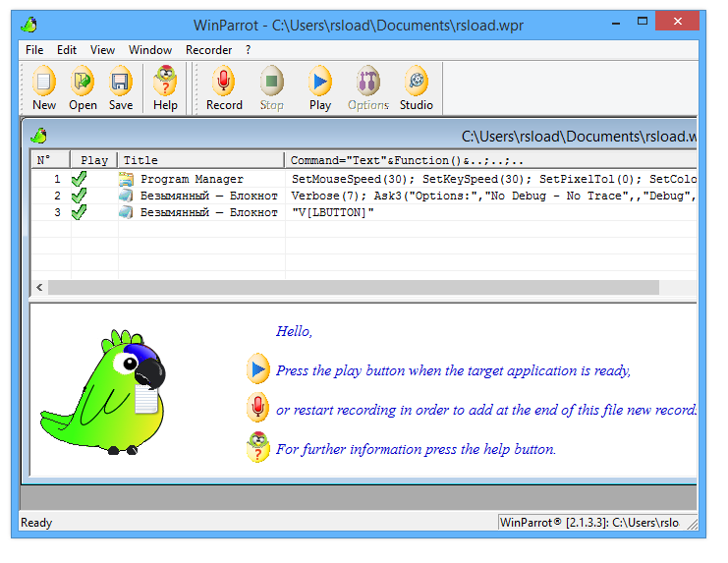Click the 'SetMouseSpeed(30)' command cell
Screen dimensions: 728x563
pyautogui.click(x=491, y=179)
